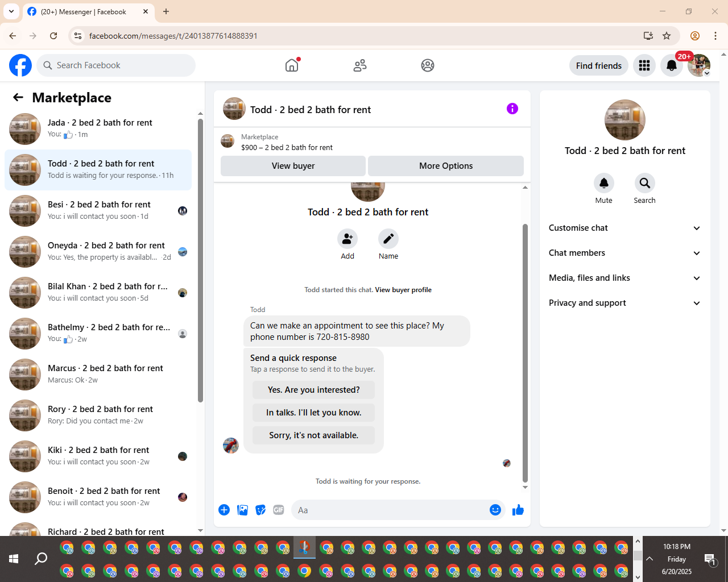The image size is (728, 582).
Task: Open Chrome three-dot menu
Action: click(715, 36)
